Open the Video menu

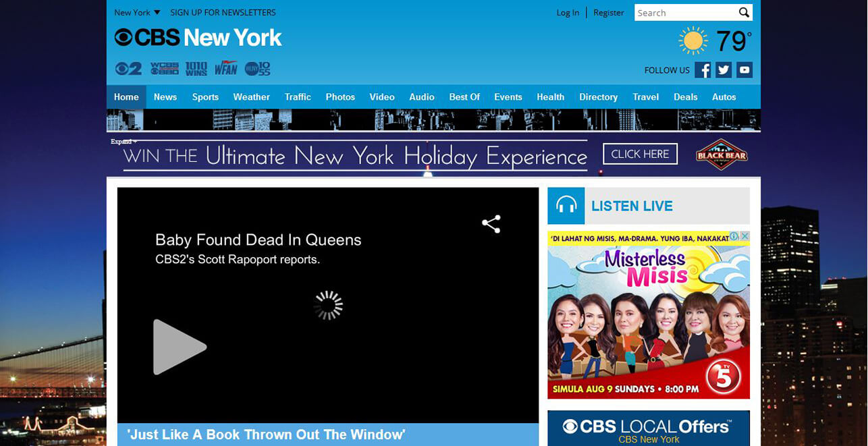tap(382, 97)
